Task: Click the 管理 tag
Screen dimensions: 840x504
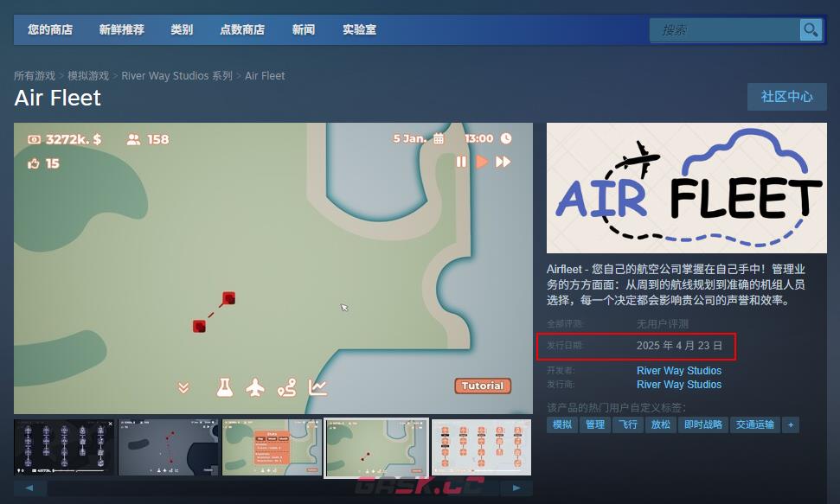Action: [595, 424]
